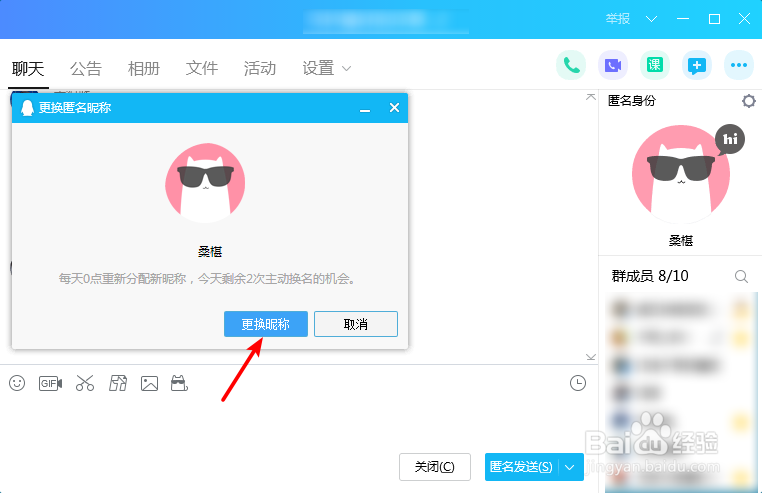The width and height of the screenshot is (762, 493).
Task: Click the create discussion chat-plus icon
Action: pos(697,65)
